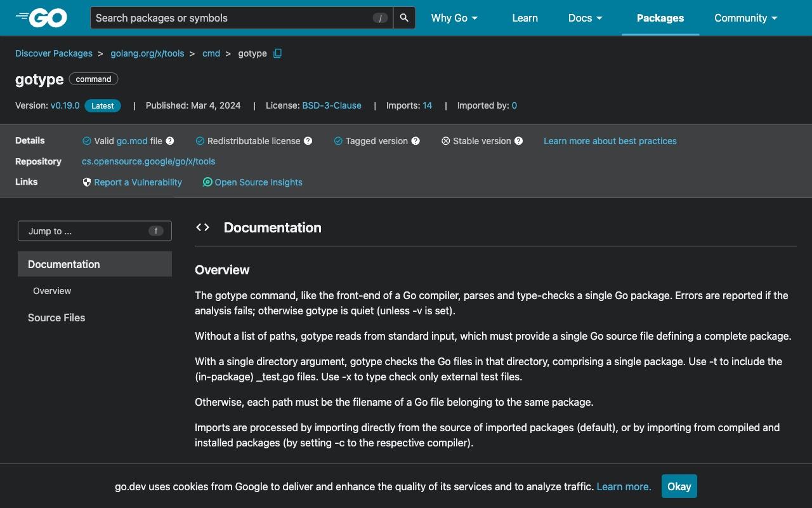812x508 pixels.
Task: Expand the Why Go menu
Action: (x=454, y=18)
